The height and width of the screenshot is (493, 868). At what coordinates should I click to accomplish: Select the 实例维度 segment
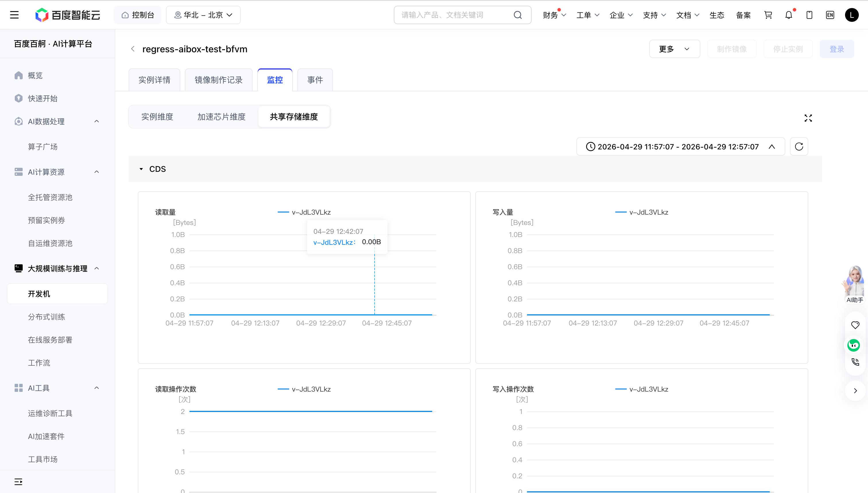coord(157,117)
